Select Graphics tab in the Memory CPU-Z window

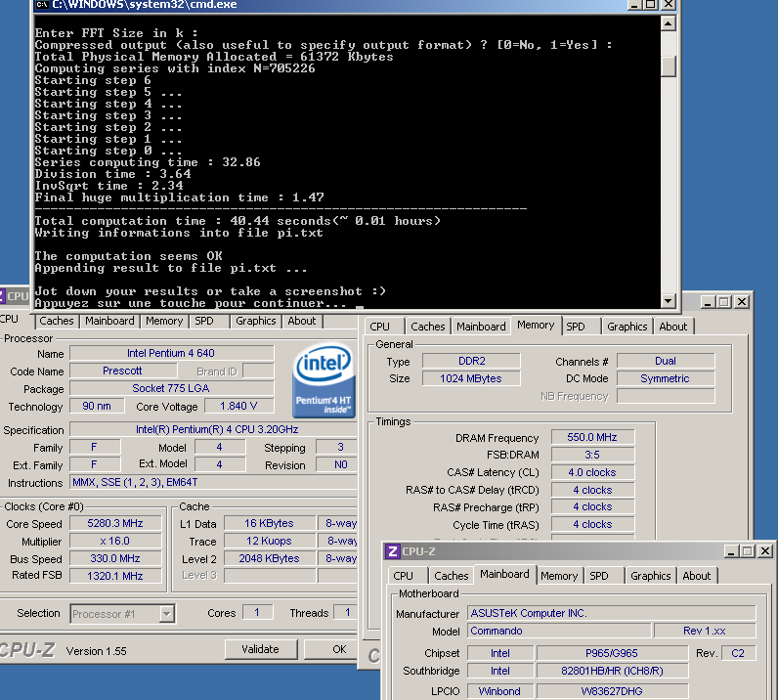pos(627,327)
